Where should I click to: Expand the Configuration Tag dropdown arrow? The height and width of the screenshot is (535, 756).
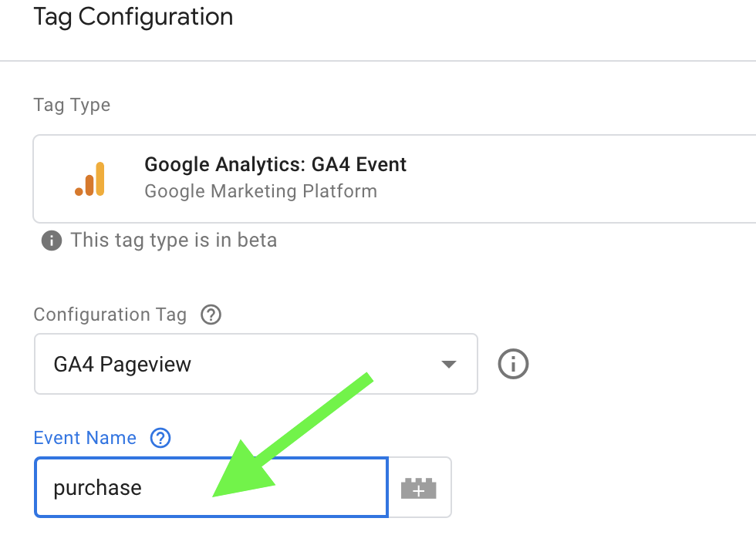[448, 364]
